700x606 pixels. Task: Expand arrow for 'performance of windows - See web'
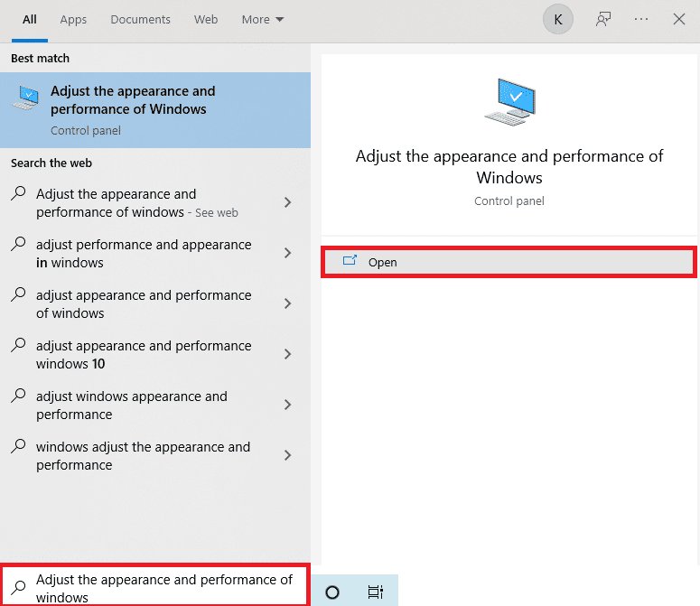(287, 203)
